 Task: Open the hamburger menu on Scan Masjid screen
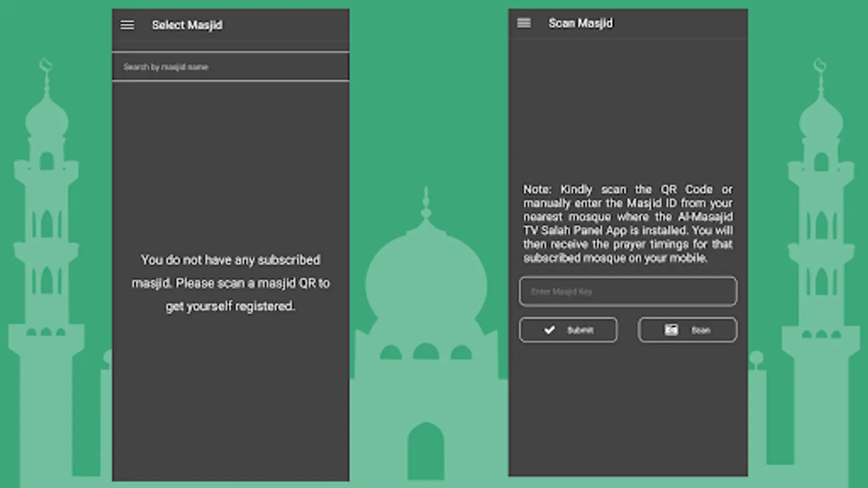(x=524, y=23)
